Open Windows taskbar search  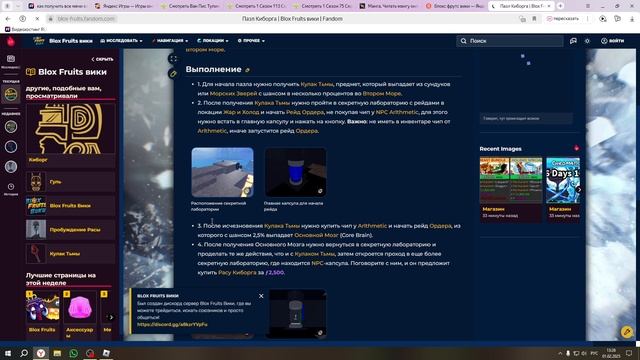pyautogui.click(x=24, y=353)
